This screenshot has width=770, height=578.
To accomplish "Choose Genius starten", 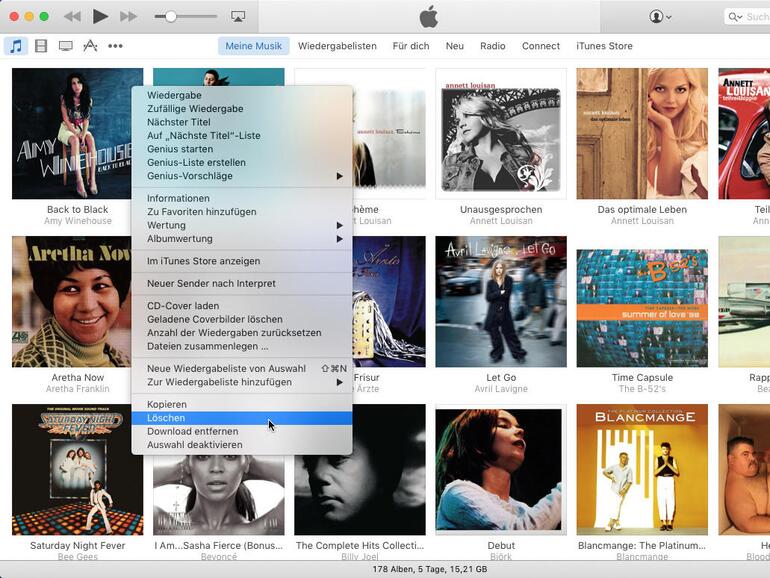I will (242, 149).
